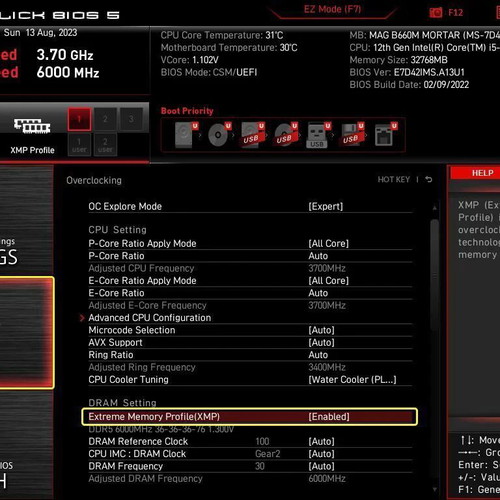
Task: Enable XMP profile 1 button
Action: pyautogui.click(x=79, y=119)
